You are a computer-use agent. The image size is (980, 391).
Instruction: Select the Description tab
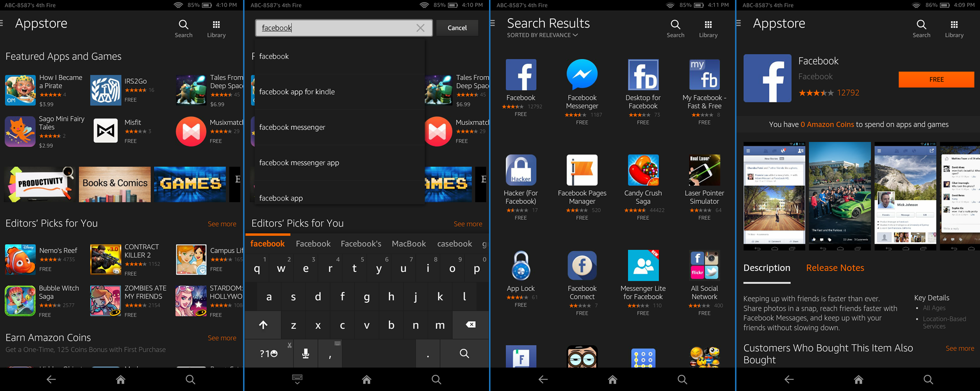point(767,268)
